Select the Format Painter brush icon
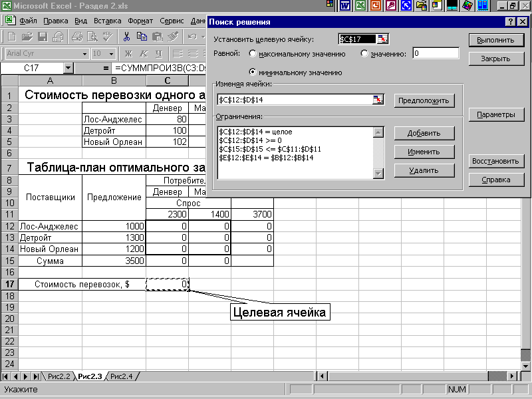The image size is (532, 399). pos(173,37)
